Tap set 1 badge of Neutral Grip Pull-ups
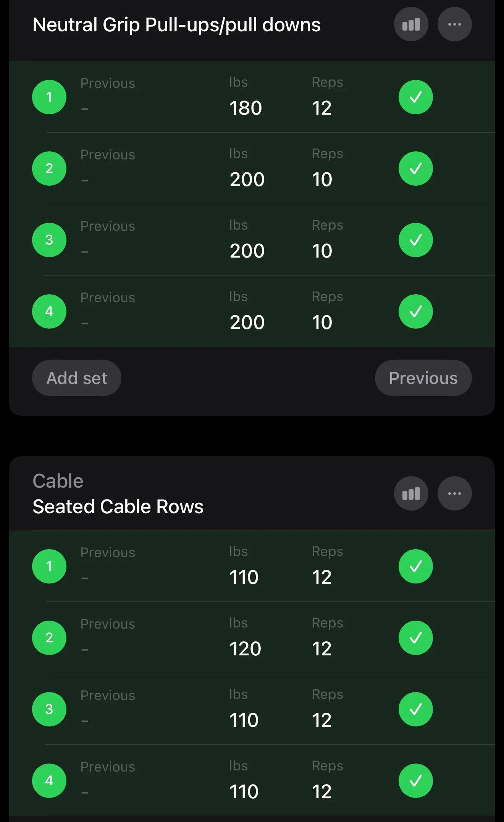Screen dimensions: 504x822 click(x=49, y=97)
